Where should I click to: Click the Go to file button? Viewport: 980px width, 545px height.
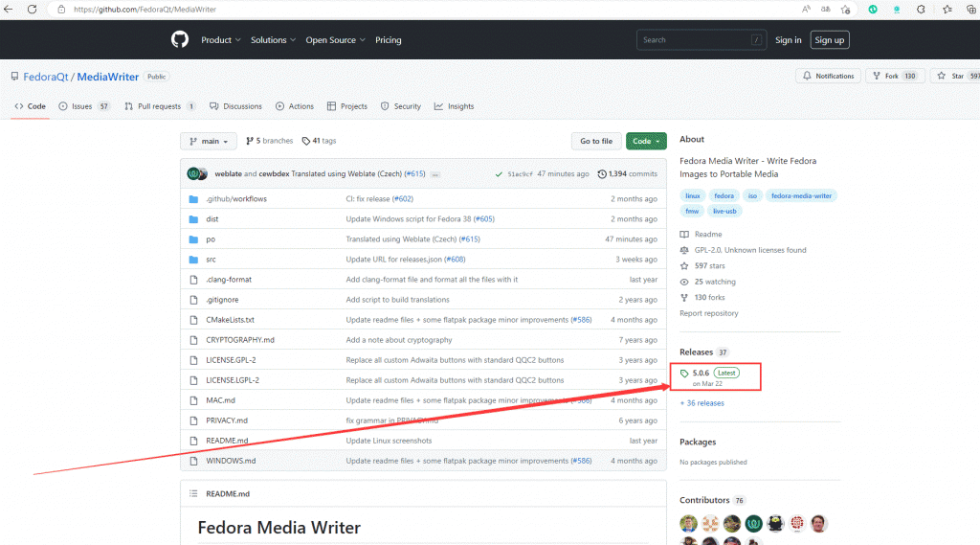pos(595,141)
